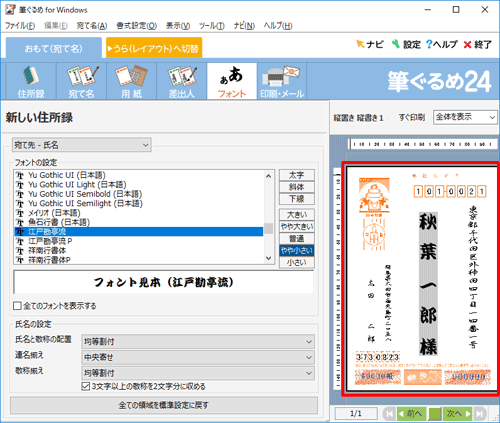Open the 連名揃え 中央寄せ dropdown
This screenshot has width=500, height=423.
pos(198,357)
